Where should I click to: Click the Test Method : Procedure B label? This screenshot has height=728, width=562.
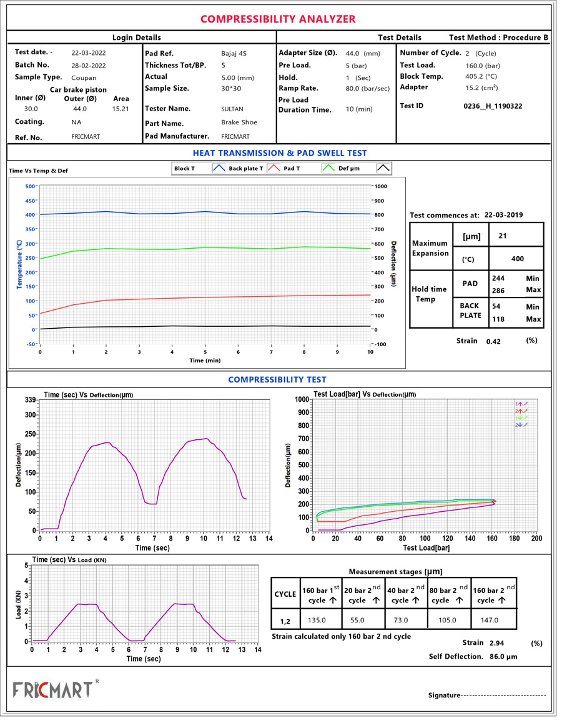click(x=498, y=37)
